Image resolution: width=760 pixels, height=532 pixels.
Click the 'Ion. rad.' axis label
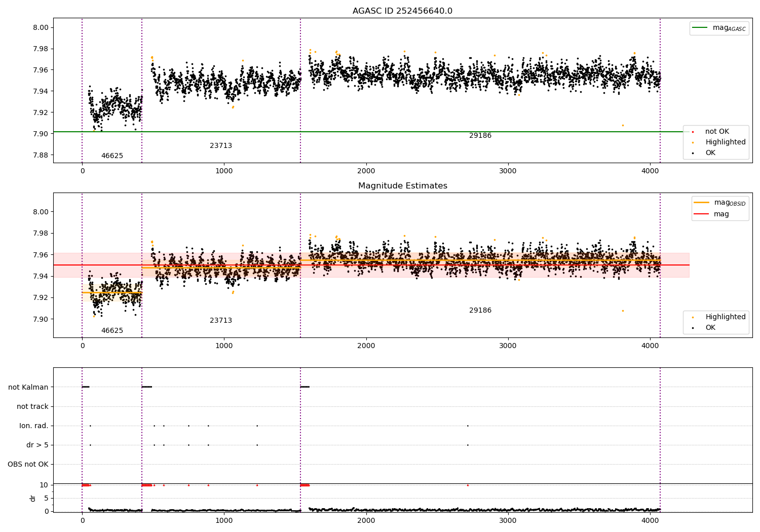click(34, 426)
